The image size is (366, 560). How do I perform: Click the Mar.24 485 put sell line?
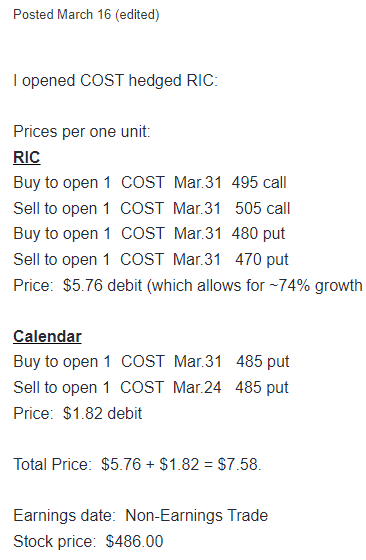click(x=151, y=388)
